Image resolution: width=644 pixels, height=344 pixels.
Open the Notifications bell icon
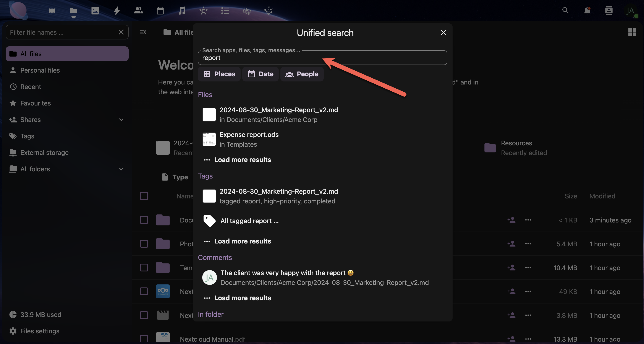(587, 11)
